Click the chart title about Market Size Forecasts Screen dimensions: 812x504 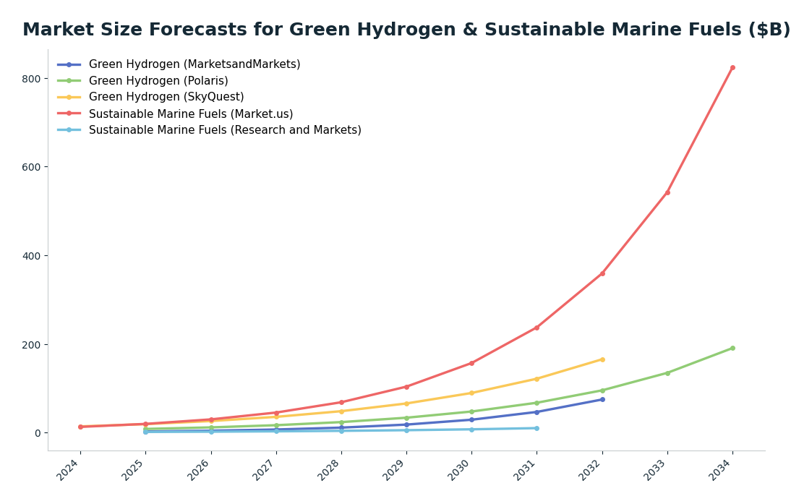(406, 30)
